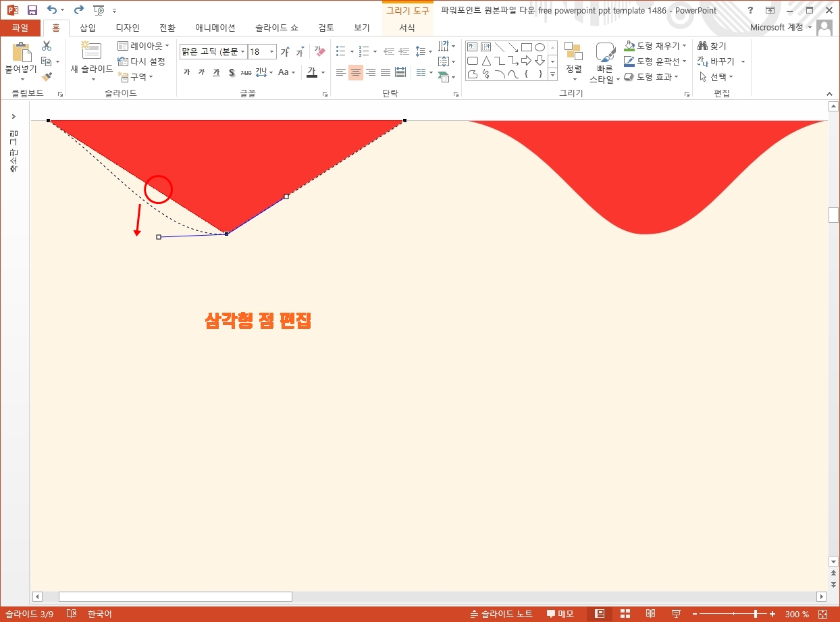This screenshot has width=840, height=622.
Task: Choose the down arrow block shape
Action: pos(540,61)
